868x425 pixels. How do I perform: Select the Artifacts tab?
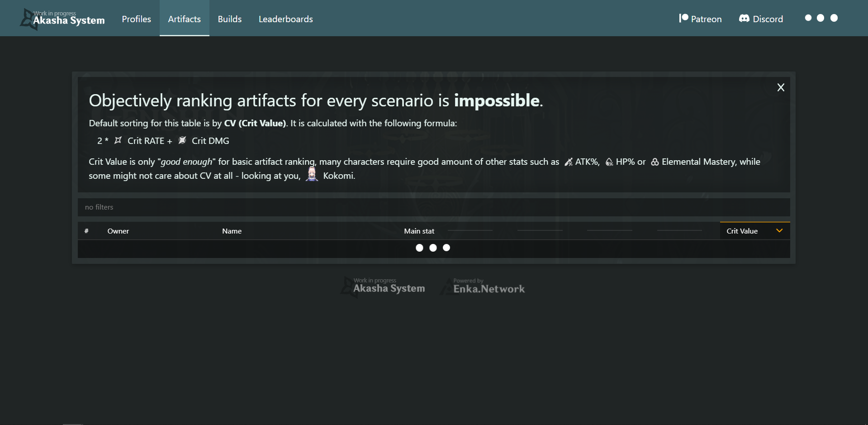tap(184, 19)
